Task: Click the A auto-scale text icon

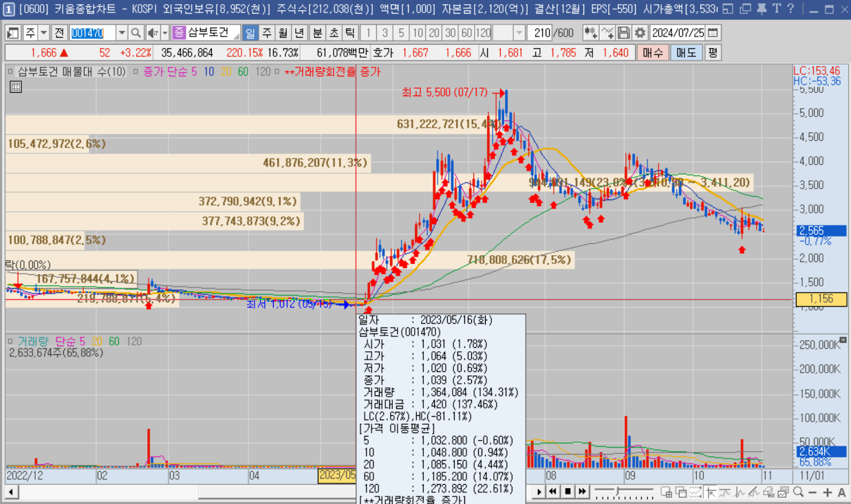Action: click(x=842, y=492)
